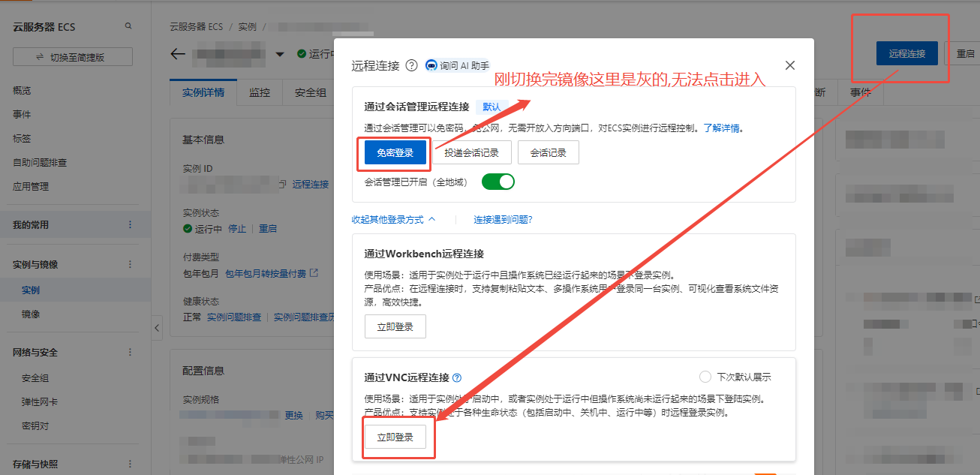Screen dimensions: 980x475
Task: Open 询问 AI 助手 assistant
Action: click(x=457, y=65)
